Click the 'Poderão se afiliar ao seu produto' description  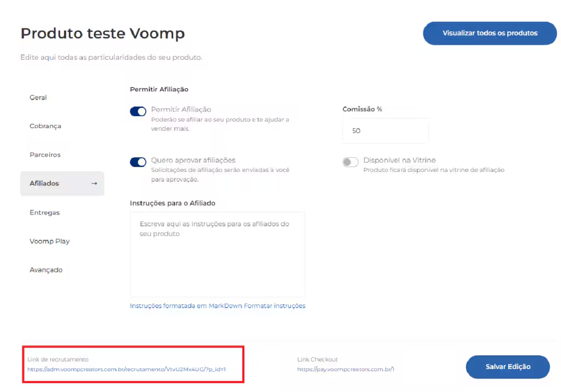pos(220,124)
